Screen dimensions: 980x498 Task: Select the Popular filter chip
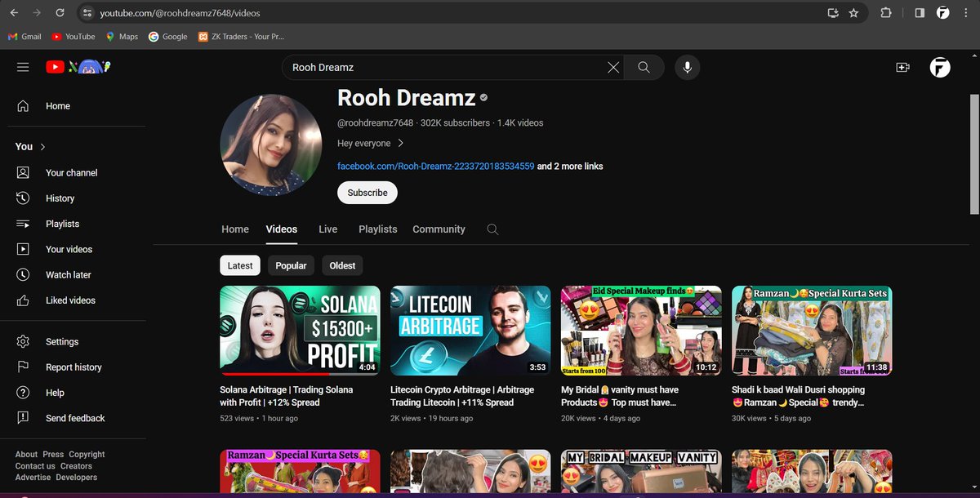[x=291, y=265]
